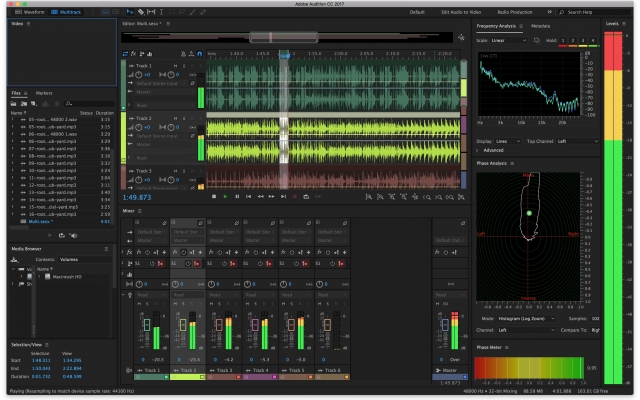Choose Edit Audio to Video workspace

click(461, 12)
